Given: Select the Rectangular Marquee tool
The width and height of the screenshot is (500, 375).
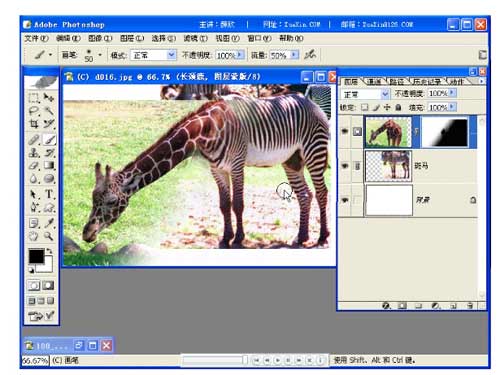Looking at the screenshot, I should pyautogui.click(x=34, y=98).
